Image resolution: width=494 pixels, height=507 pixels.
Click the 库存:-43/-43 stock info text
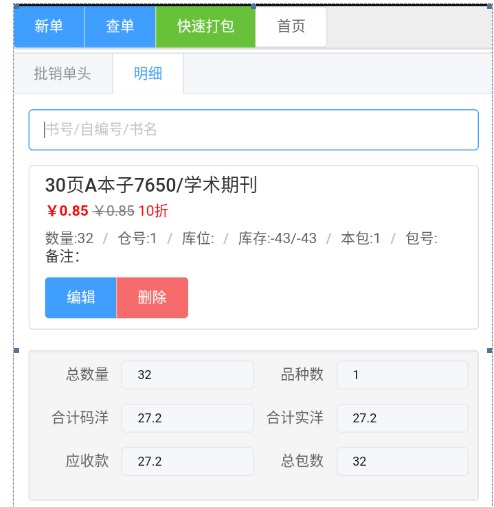(277, 238)
